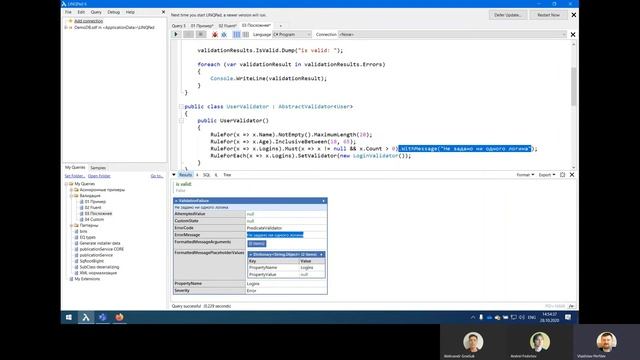Image resolution: width=640 pixels, height=360 pixels.
Task: Add a new query tab with plus
Action: coord(280,26)
